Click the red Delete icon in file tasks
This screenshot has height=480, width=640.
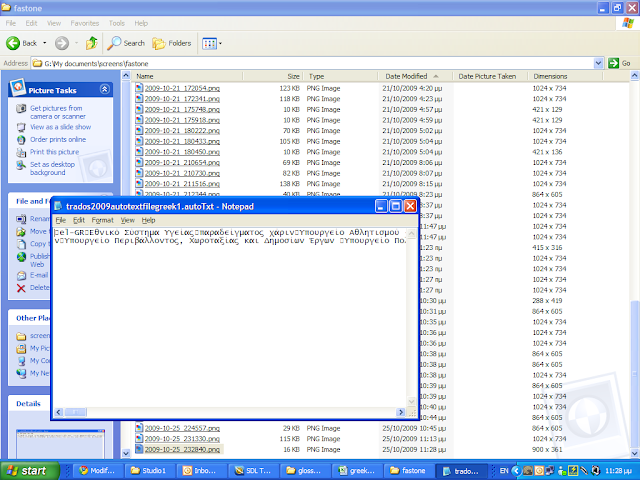click(x=22, y=287)
